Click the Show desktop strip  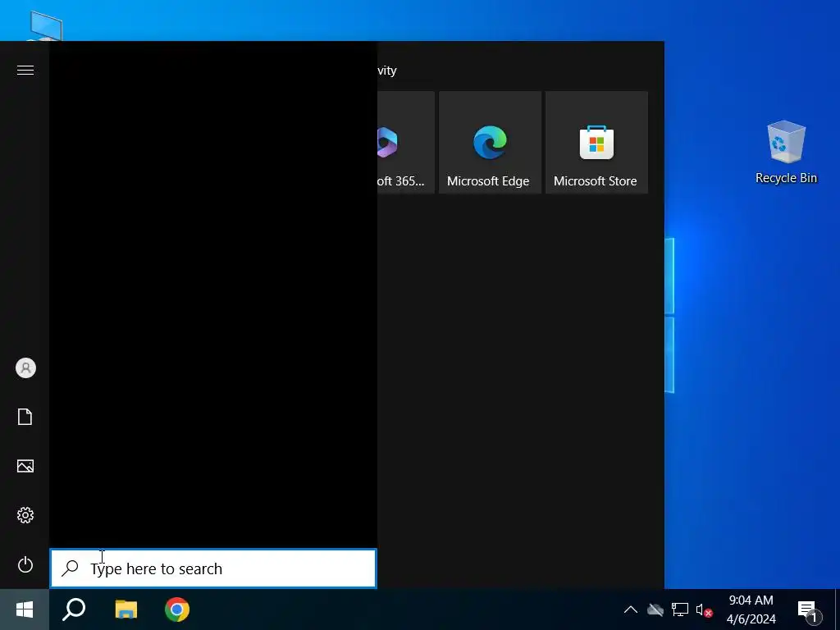pos(838,609)
